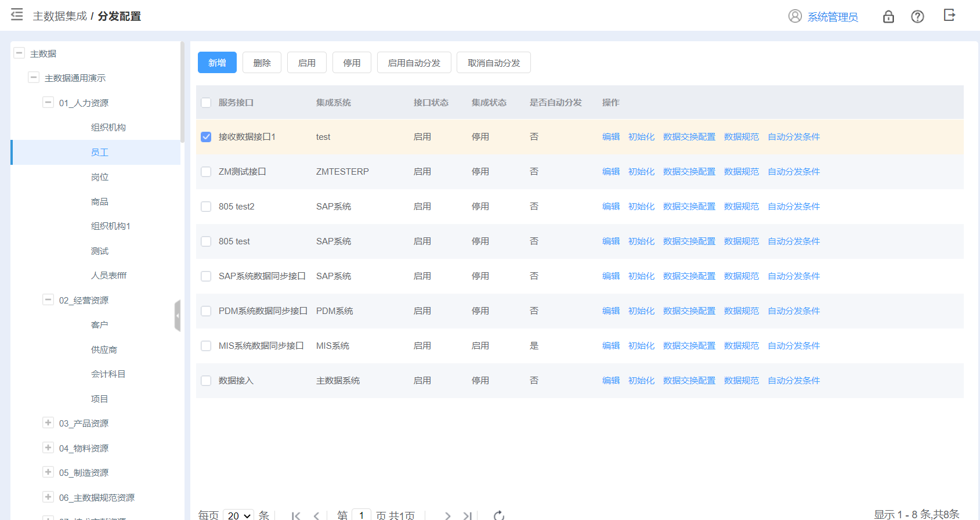Click the 启用自动分发 button
980x520 pixels.
414,63
